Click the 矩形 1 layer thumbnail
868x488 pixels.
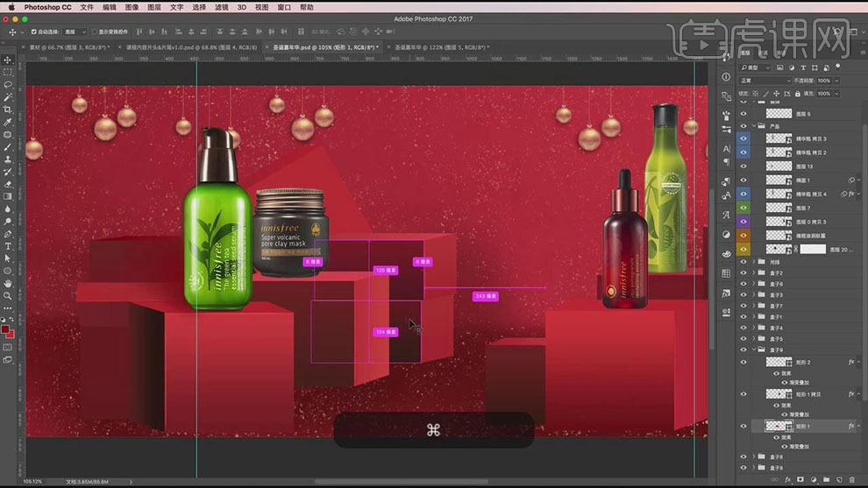(779, 426)
